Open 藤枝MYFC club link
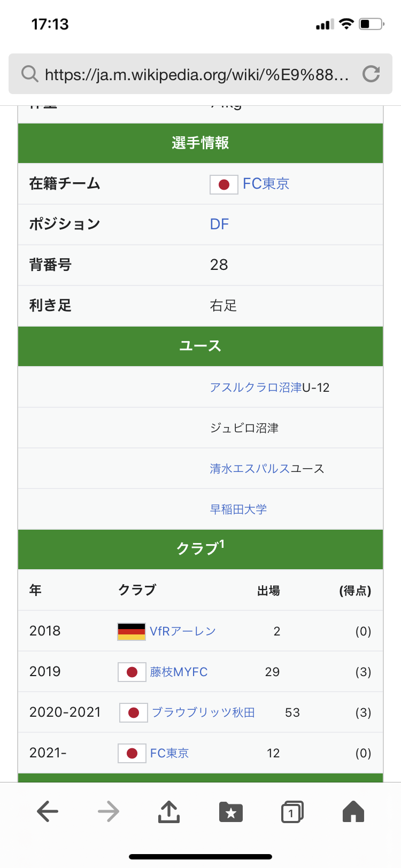 179,672
